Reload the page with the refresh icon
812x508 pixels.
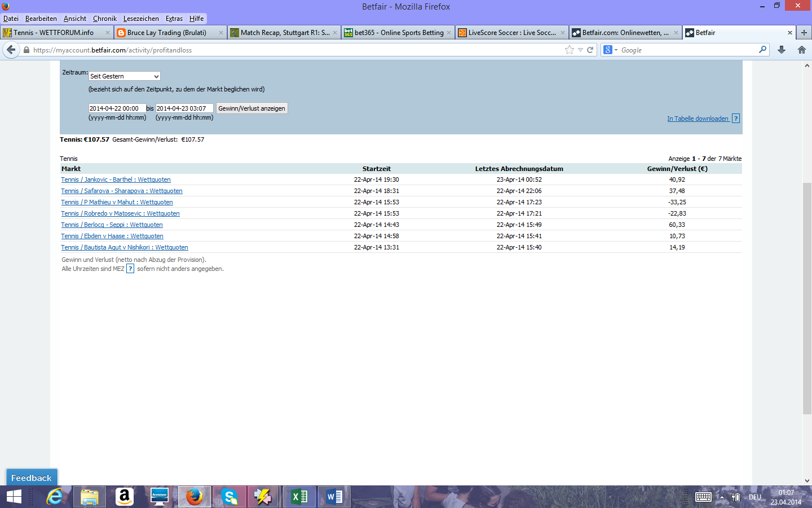(590, 50)
